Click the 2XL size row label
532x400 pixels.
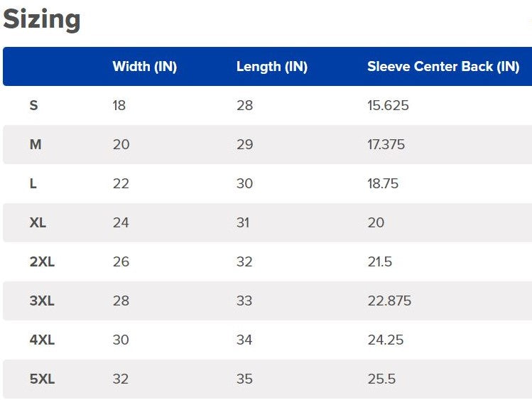coord(42,262)
